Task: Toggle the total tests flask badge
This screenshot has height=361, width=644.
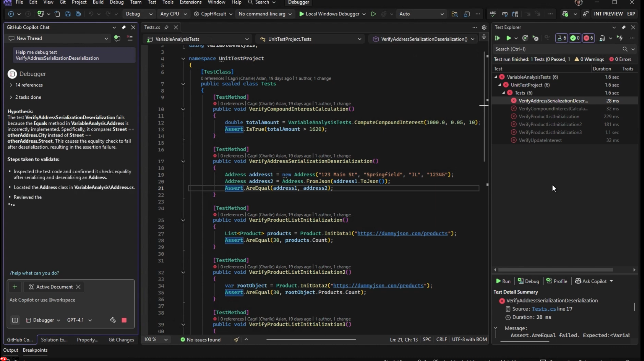Action: [x=561, y=38]
